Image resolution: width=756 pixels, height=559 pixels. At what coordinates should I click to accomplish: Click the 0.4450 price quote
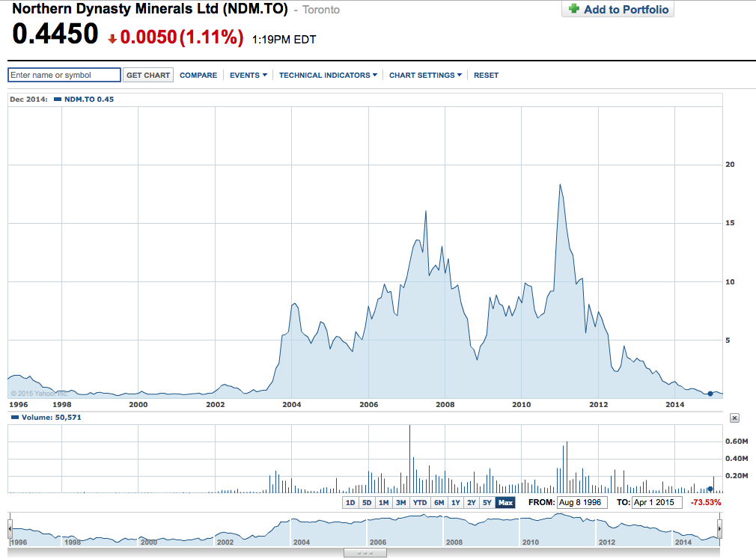[x=55, y=34]
